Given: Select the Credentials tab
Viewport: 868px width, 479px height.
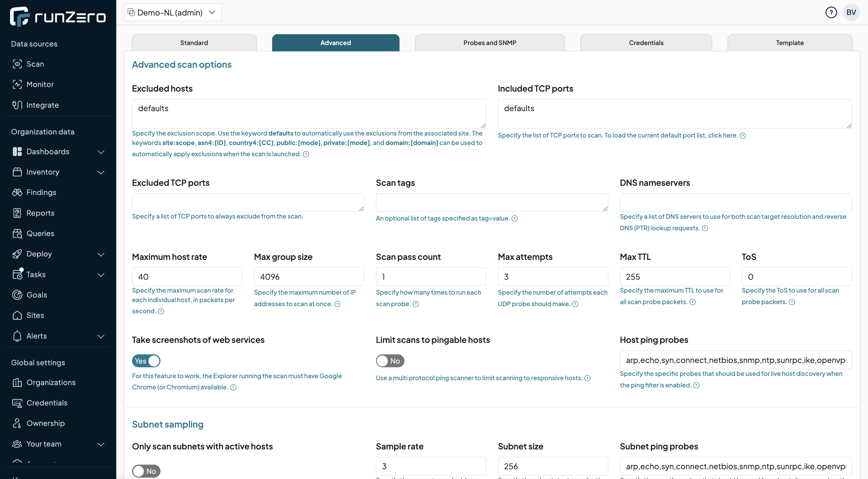Looking at the screenshot, I should [646, 43].
